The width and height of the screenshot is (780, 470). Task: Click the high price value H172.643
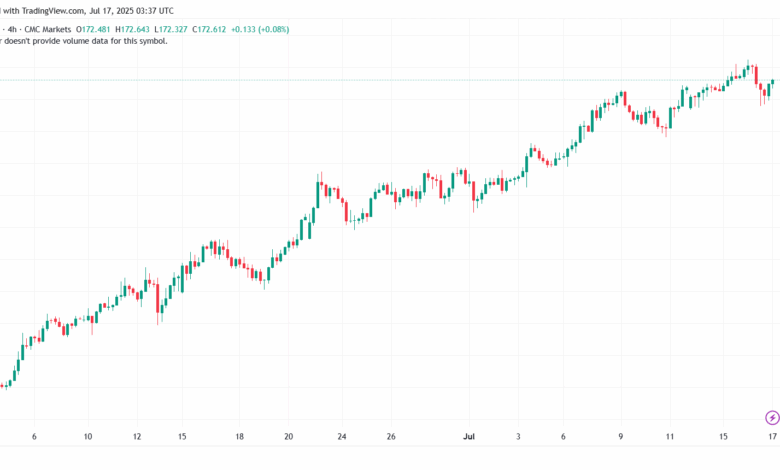pyautogui.click(x=132, y=29)
